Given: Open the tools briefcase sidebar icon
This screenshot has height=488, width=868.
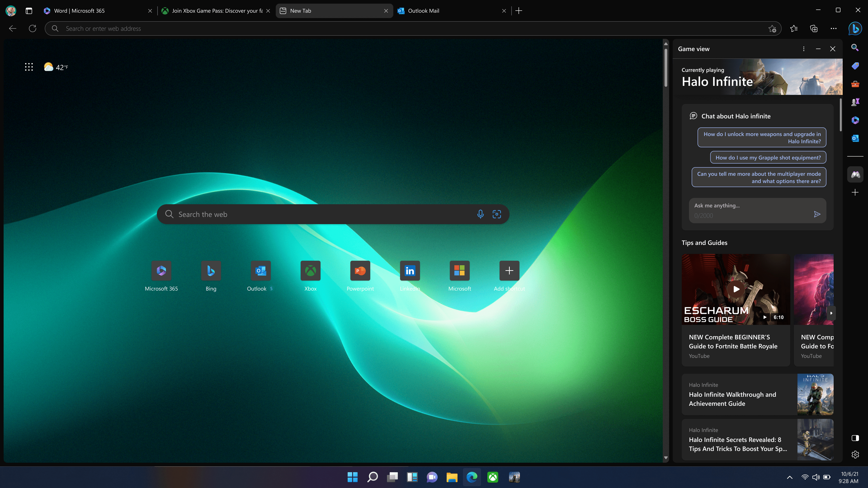Looking at the screenshot, I should (x=855, y=84).
